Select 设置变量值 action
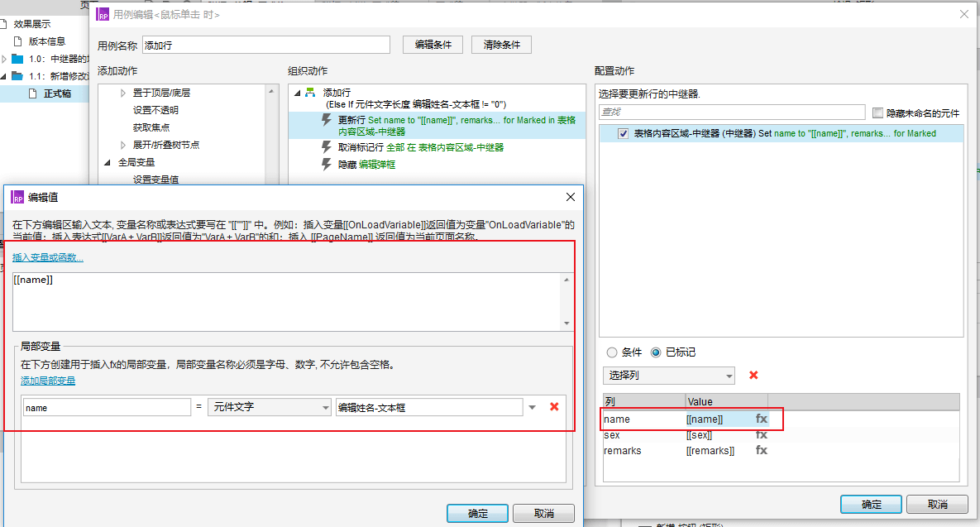The image size is (980, 527). tap(155, 180)
